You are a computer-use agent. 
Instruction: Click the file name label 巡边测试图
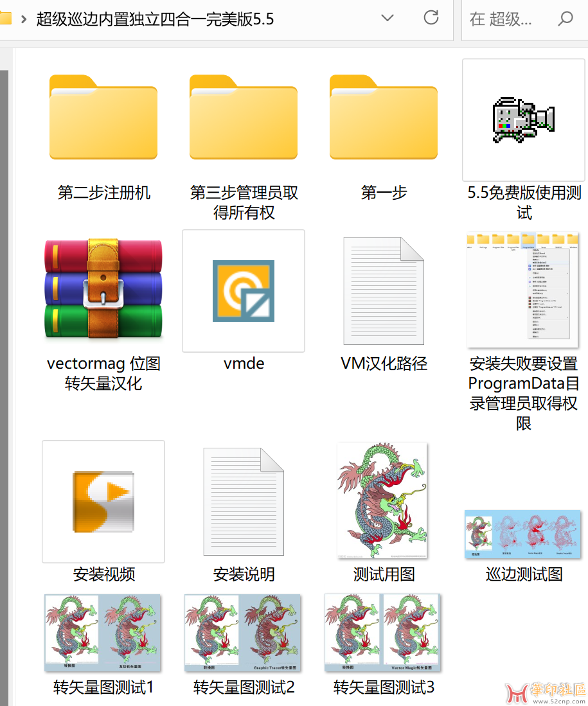[524, 574]
